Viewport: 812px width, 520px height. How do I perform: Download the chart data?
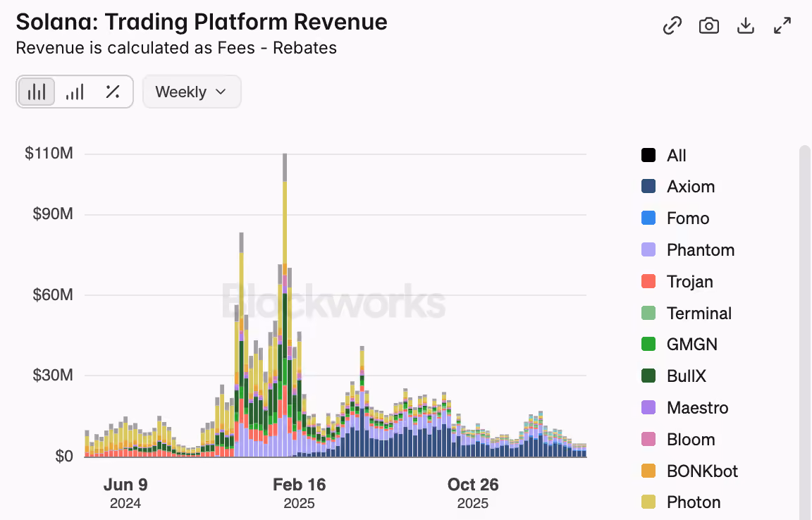coord(746,25)
